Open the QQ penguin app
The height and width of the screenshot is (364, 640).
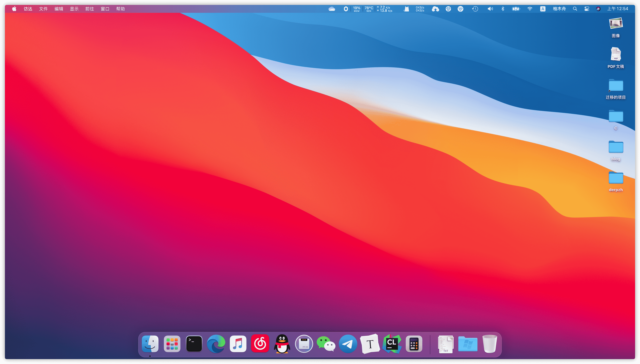(x=282, y=344)
